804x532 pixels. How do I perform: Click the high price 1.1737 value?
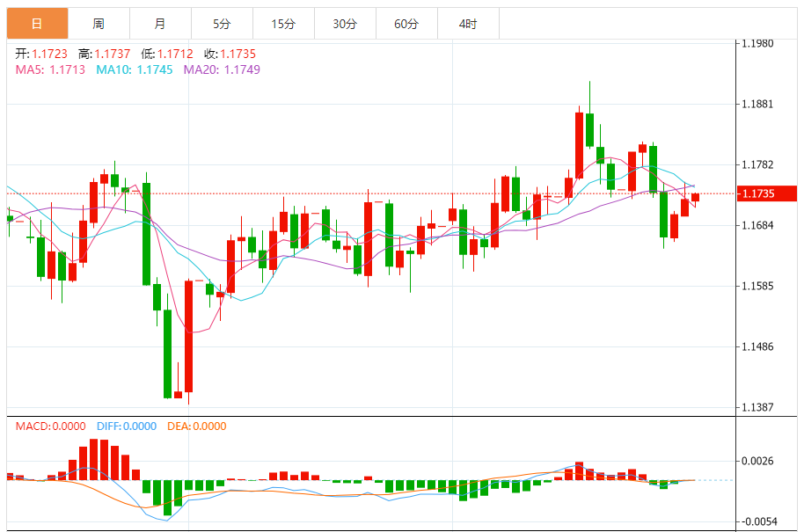(113, 54)
